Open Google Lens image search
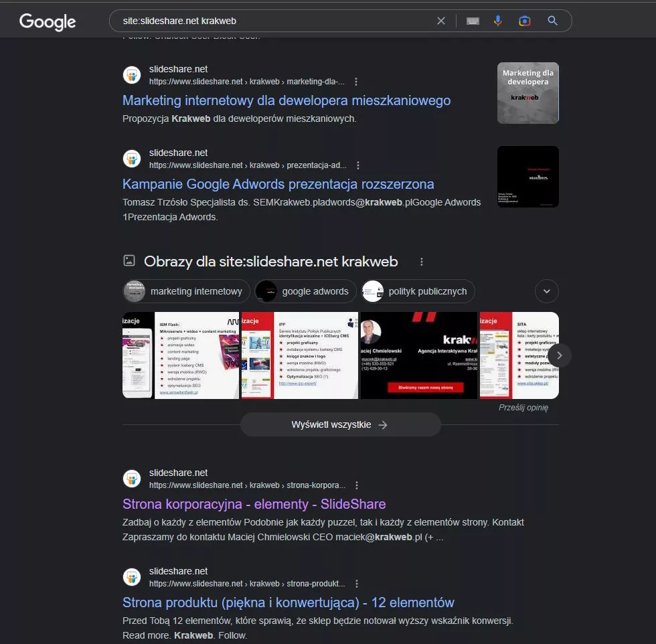656x644 pixels. pyautogui.click(x=525, y=21)
